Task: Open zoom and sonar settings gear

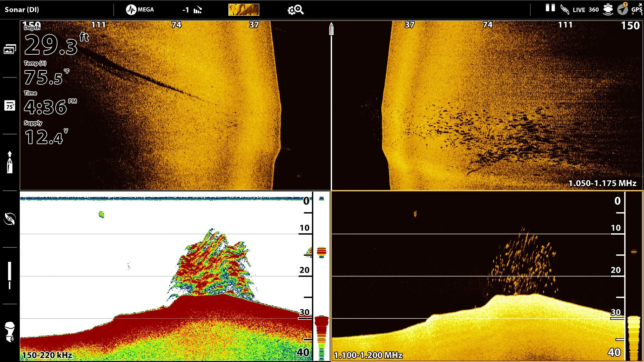Action: pyautogui.click(x=295, y=10)
